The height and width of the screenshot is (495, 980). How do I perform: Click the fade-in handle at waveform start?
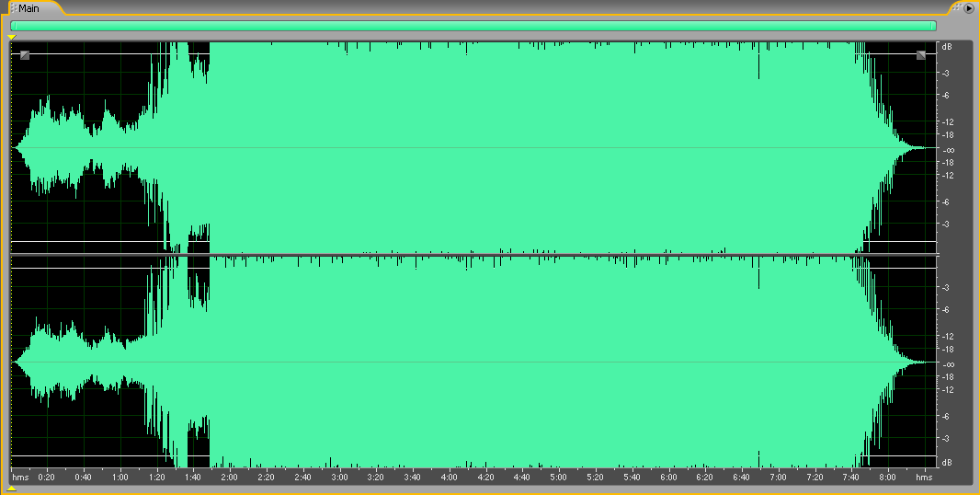25,55
